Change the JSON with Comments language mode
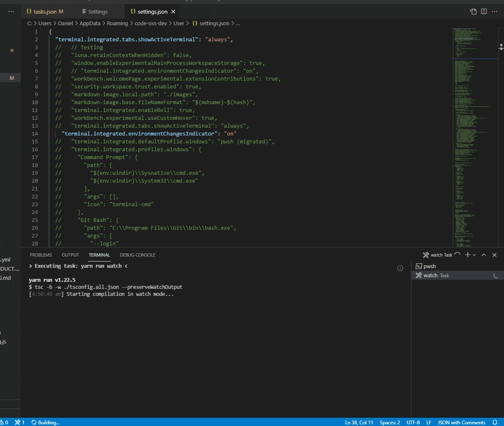The width and height of the screenshot is (504, 426). click(461, 422)
